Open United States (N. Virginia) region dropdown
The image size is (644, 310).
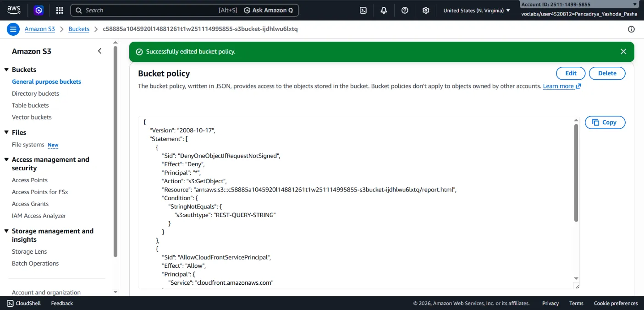pos(477,10)
